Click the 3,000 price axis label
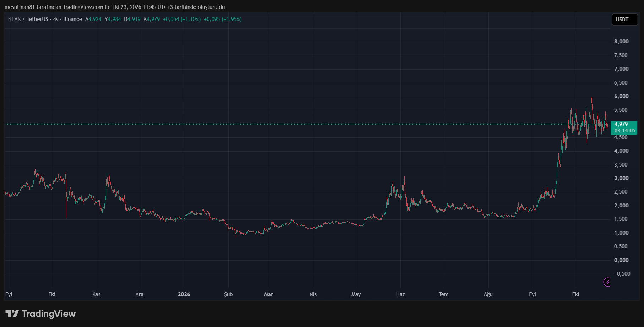 (621, 178)
